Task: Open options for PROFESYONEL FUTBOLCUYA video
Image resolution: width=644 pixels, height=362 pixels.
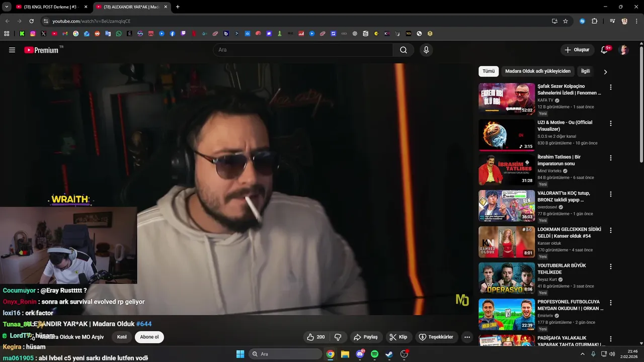Action: [x=611, y=303]
